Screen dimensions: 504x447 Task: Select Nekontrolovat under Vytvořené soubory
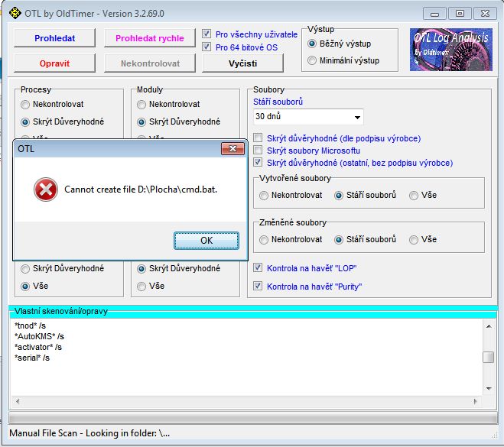264,196
